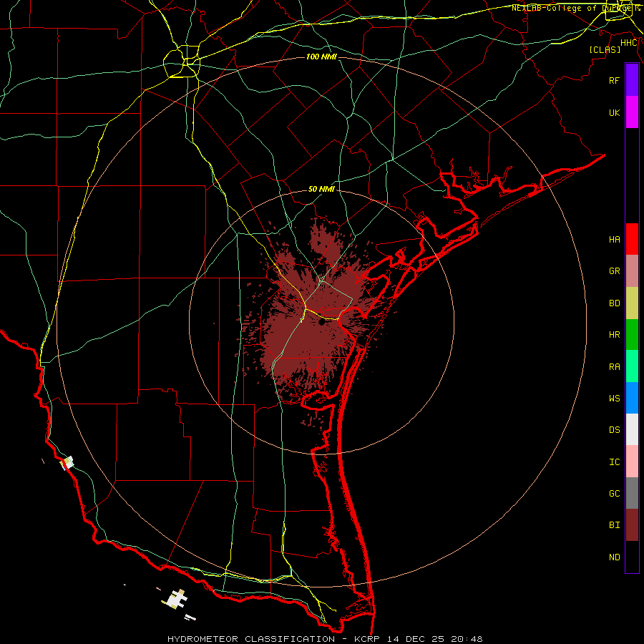Click the black radar site marker at center

pyautogui.click(x=321, y=321)
